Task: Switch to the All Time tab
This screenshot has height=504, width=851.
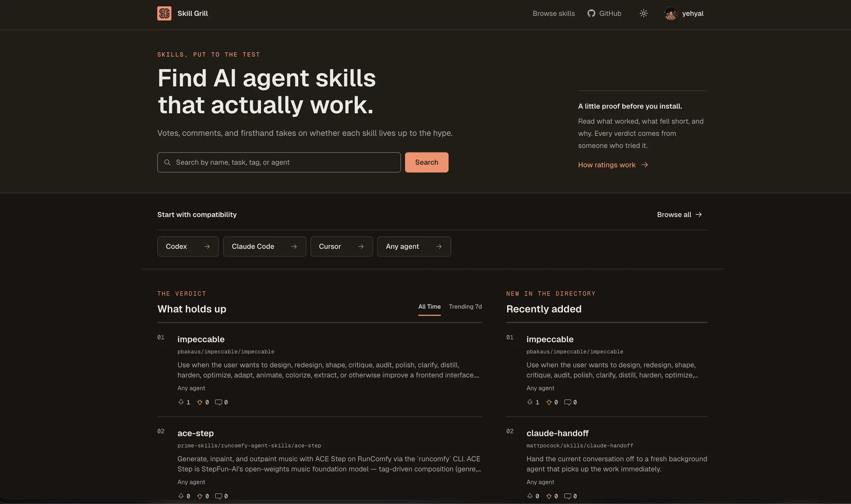Action: point(429,307)
